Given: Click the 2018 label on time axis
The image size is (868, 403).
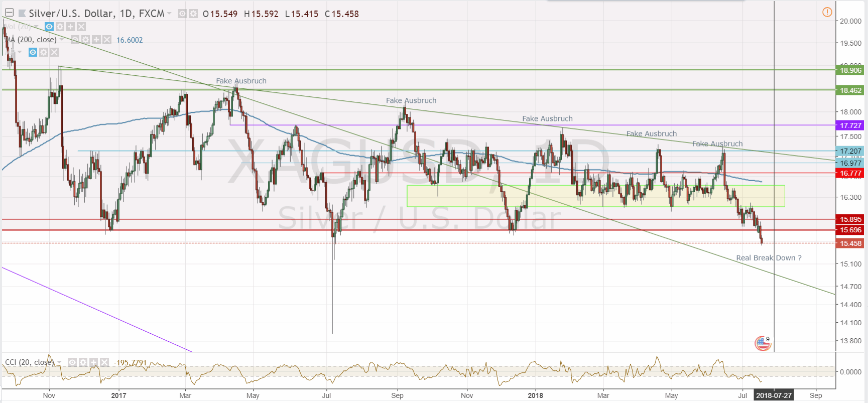Looking at the screenshot, I should (x=535, y=395).
